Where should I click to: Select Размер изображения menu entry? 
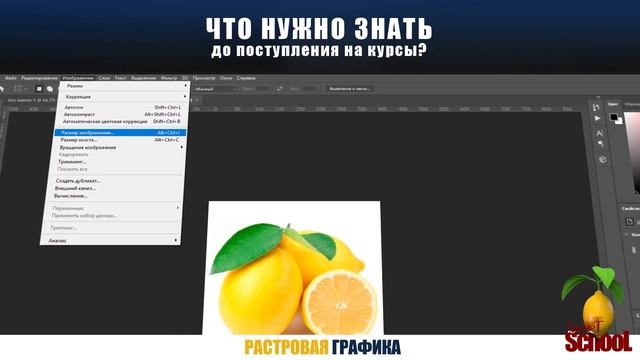pyautogui.click(x=120, y=133)
